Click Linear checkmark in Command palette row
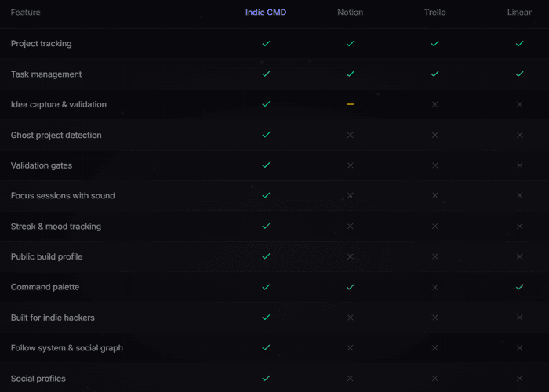Image resolution: width=549 pixels, height=392 pixels. click(519, 287)
